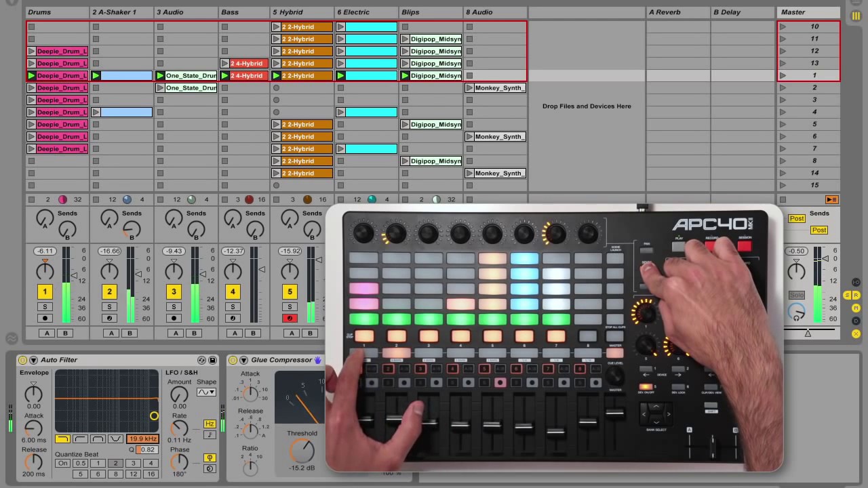Toggle Returns visibility with the R selector

856,296
